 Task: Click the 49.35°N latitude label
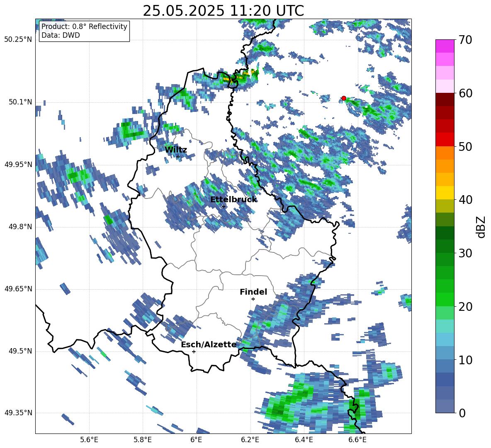point(18,413)
